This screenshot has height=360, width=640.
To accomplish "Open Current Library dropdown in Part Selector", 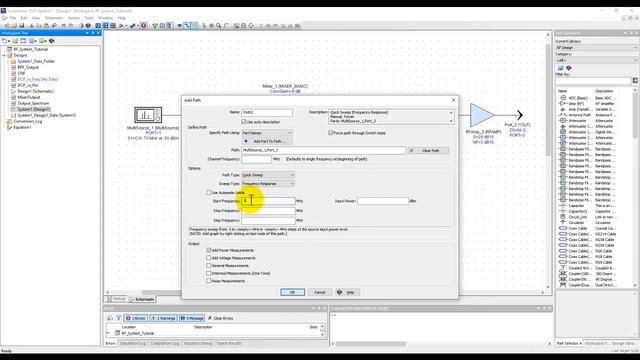I will coord(596,47).
